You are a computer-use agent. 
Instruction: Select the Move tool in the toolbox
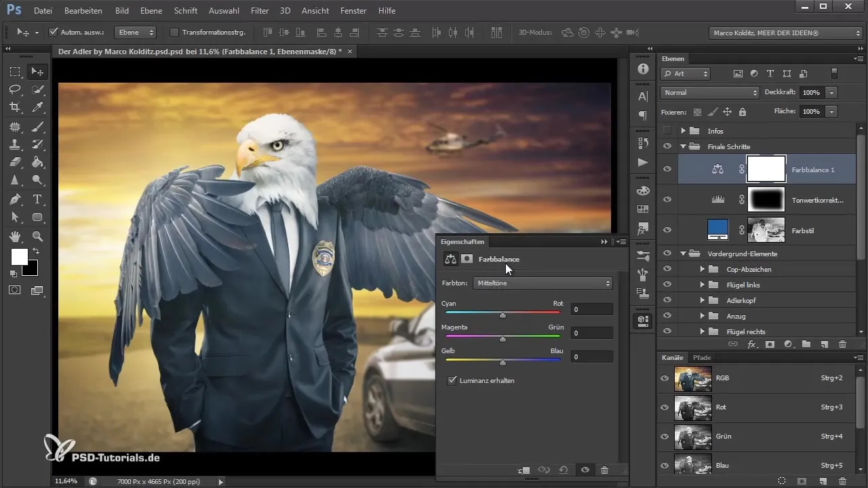click(38, 72)
